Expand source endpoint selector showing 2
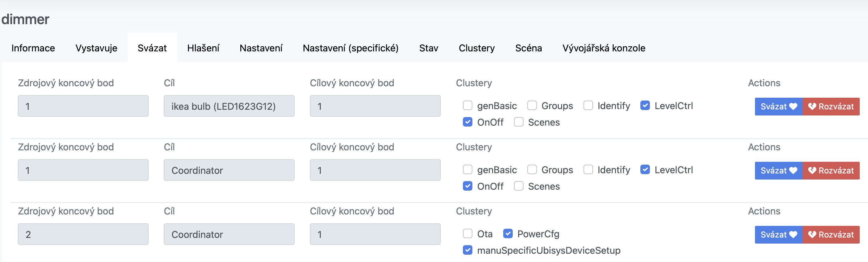 83,234
